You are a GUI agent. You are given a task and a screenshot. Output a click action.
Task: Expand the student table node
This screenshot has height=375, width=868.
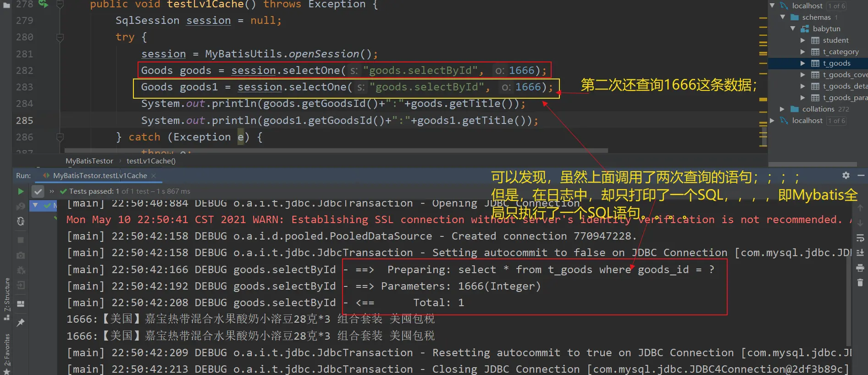803,40
